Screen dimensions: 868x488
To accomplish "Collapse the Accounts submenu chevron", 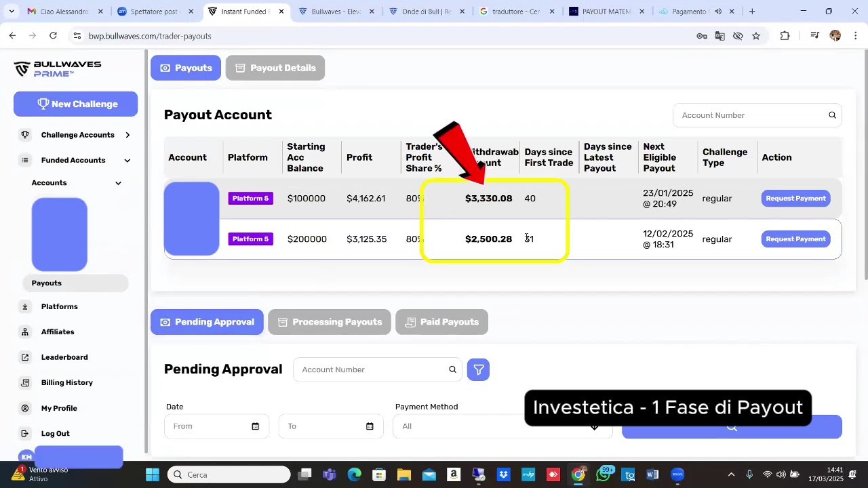I will click(118, 183).
